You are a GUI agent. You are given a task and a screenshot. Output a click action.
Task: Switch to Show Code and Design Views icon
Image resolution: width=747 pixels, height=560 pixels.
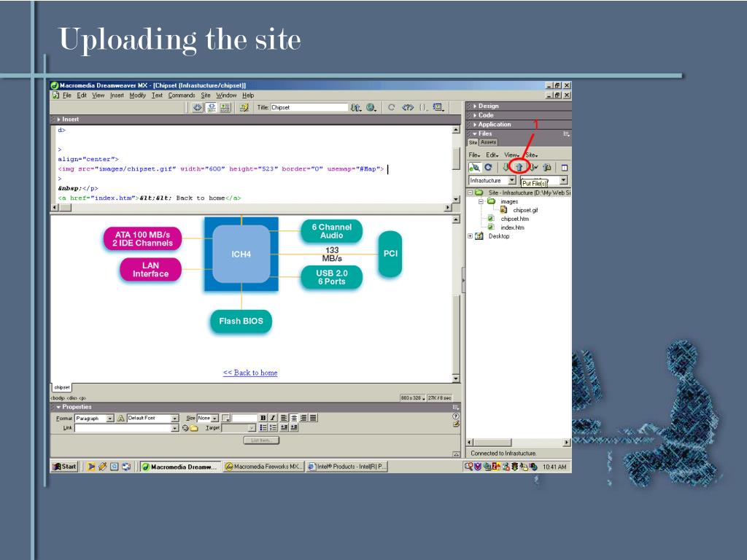(212, 107)
